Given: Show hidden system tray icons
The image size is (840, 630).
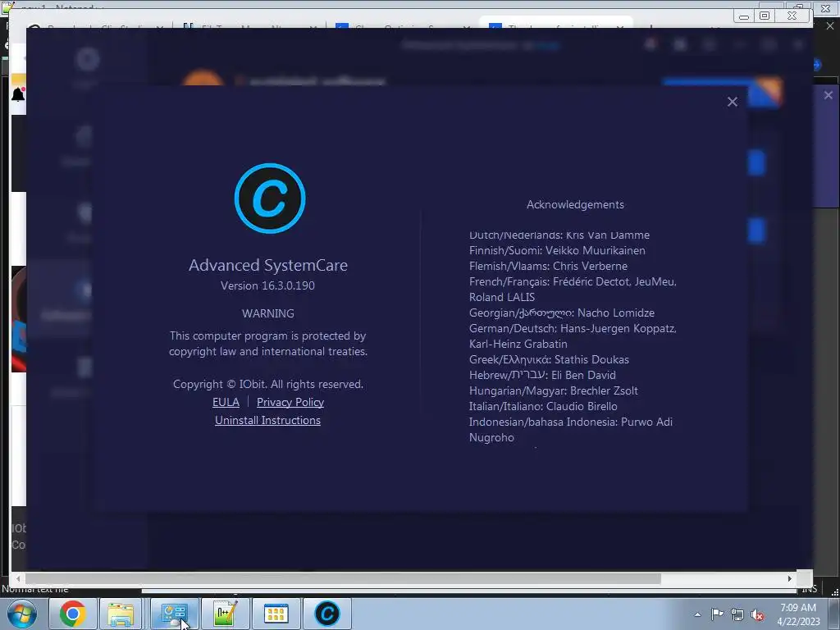Looking at the screenshot, I should click(697, 614).
